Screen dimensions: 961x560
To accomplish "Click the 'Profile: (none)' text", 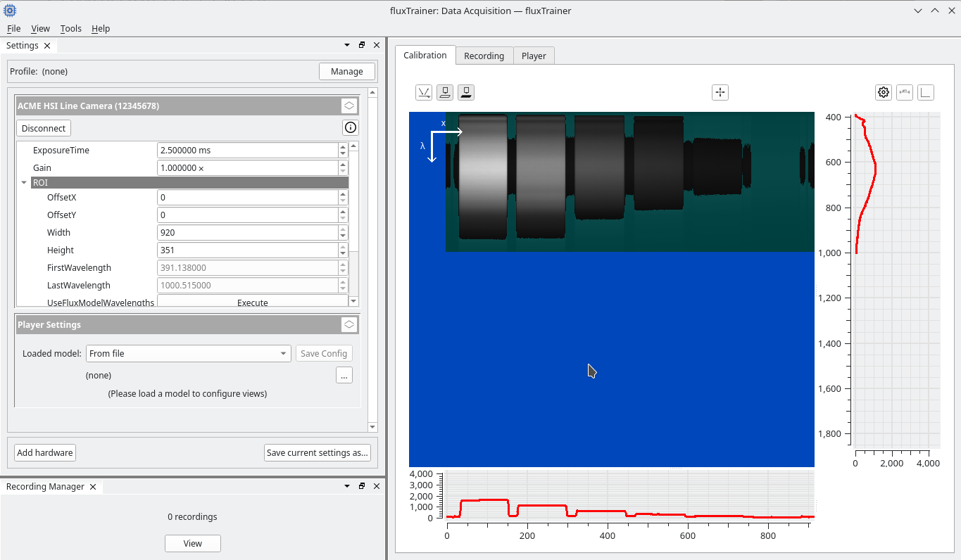I will (x=39, y=71).
